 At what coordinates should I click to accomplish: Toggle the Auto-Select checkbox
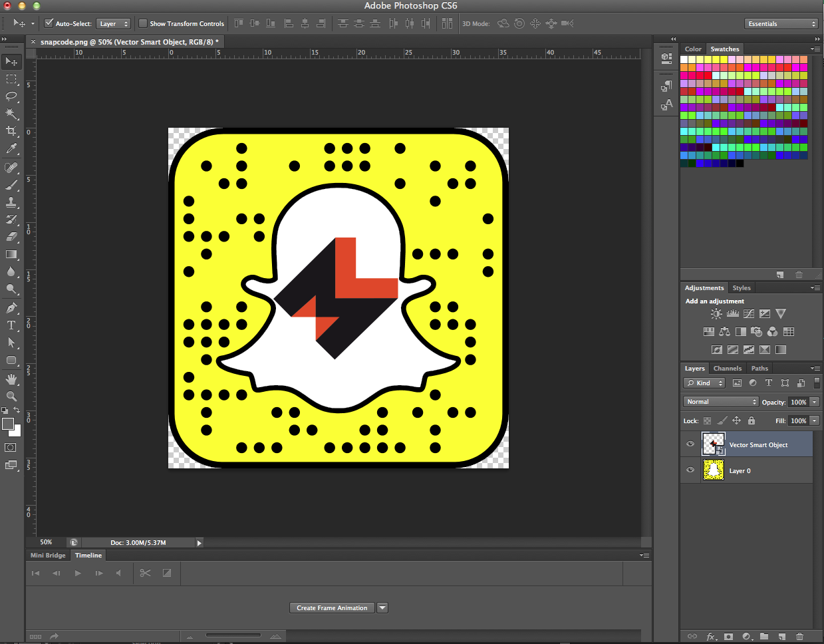click(49, 23)
